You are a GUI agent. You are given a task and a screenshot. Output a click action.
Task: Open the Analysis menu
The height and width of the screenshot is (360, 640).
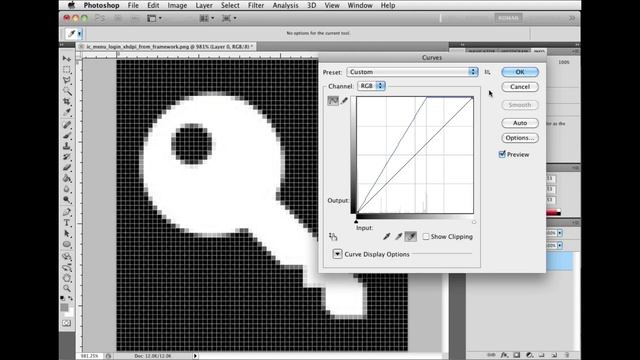coord(285,5)
